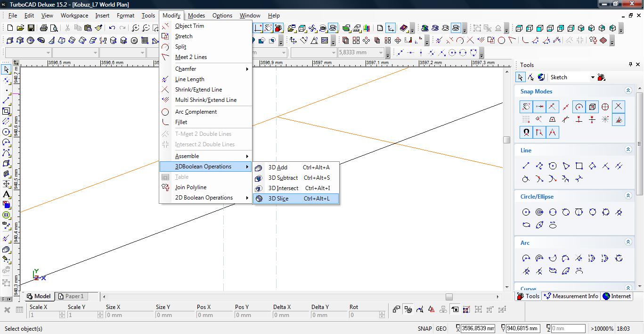Open the Internet palette tab
The image size is (644, 334).
[x=617, y=296]
